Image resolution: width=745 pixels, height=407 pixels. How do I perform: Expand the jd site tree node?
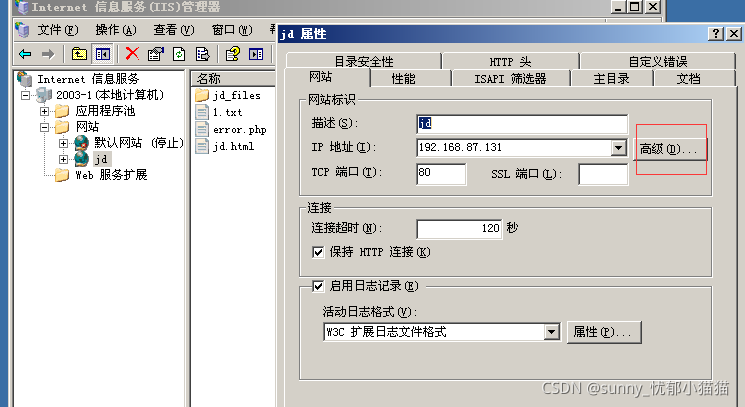click(x=63, y=159)
